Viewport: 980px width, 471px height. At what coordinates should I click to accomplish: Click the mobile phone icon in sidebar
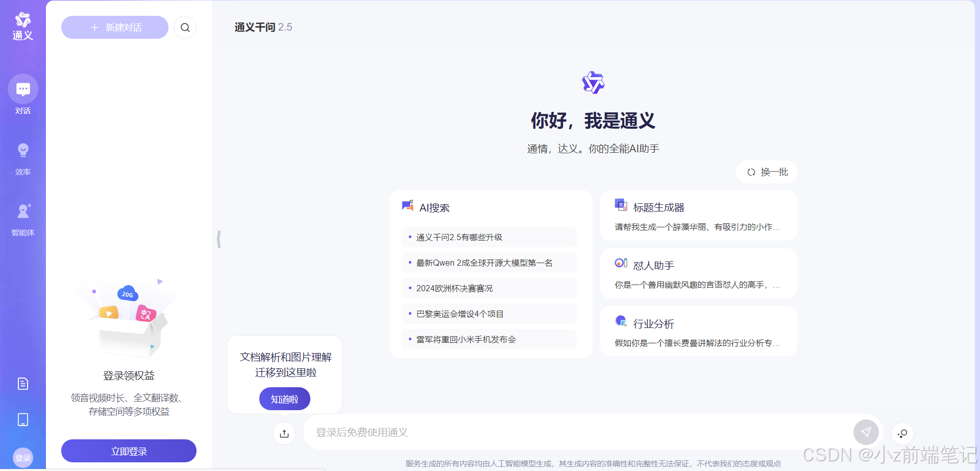pyautogui.click(x=23, y=419)
